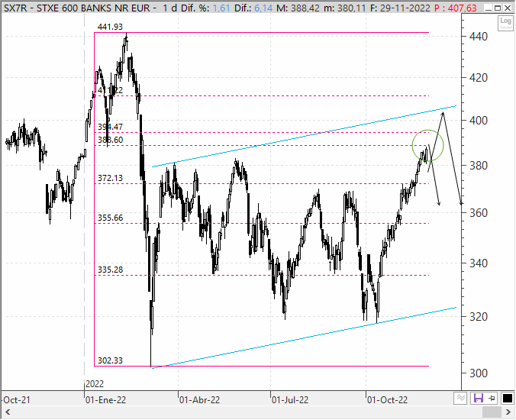Click the 01-Ene-22 date axis label
The image size is (516, 420).
click(105, 400)
